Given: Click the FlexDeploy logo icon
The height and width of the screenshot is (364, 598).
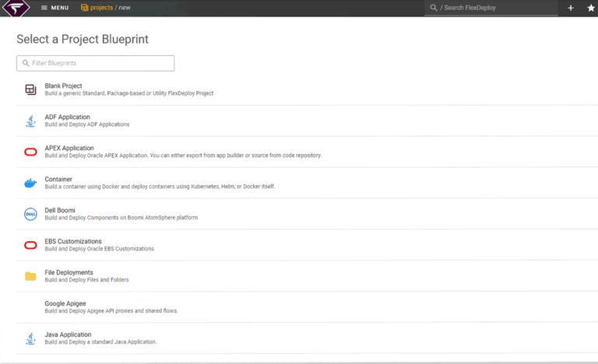Looking at the screenshot, I should point(16,8).
